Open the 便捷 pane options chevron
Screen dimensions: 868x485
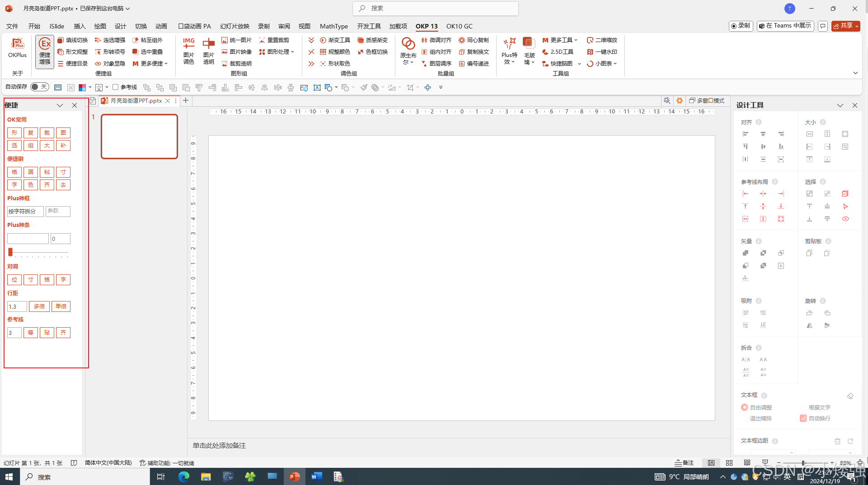60,105
